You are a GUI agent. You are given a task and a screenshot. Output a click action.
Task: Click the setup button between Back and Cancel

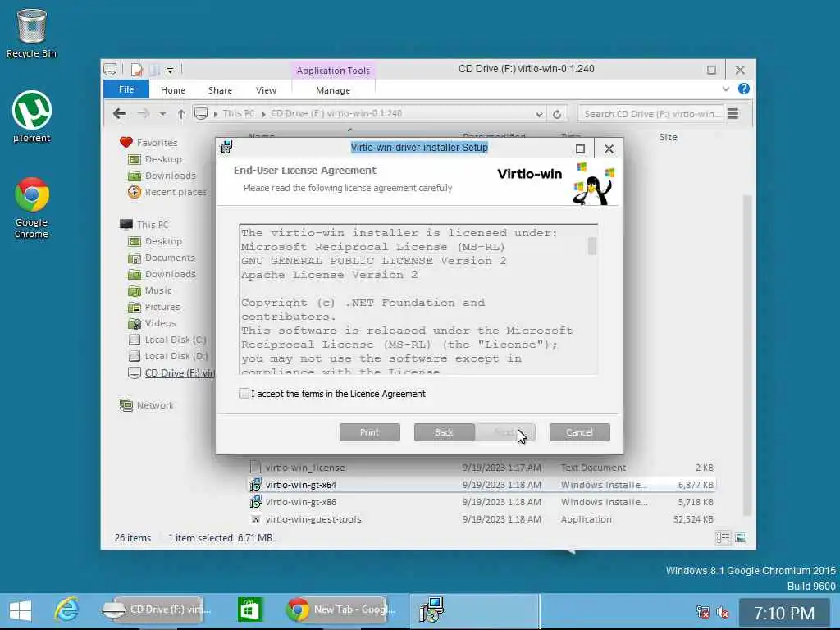[505, 432]
